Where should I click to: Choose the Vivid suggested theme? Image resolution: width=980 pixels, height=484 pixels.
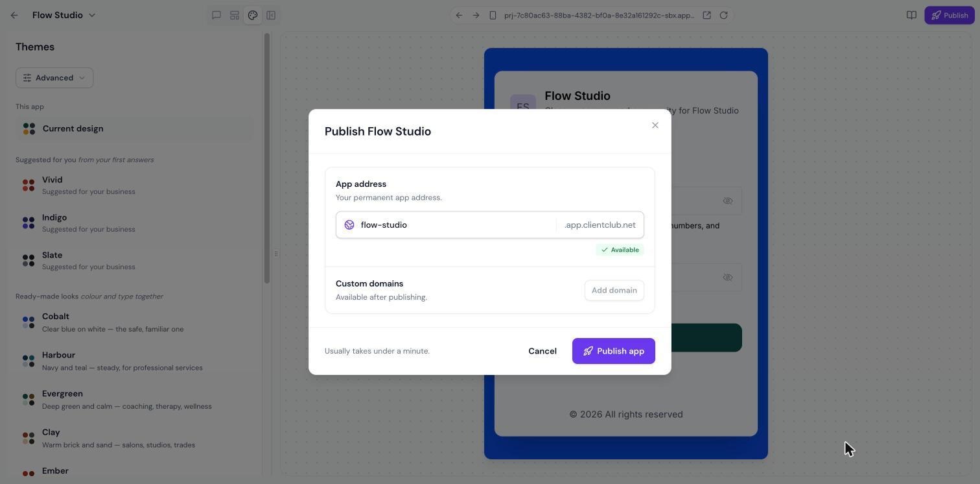tap(135, 186)
